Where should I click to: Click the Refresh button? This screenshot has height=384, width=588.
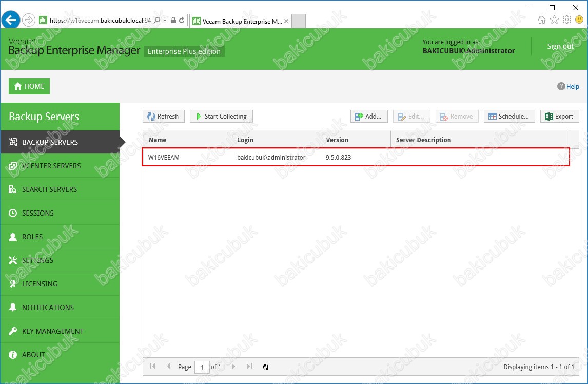pyautogui.click(x=164, y=117)
